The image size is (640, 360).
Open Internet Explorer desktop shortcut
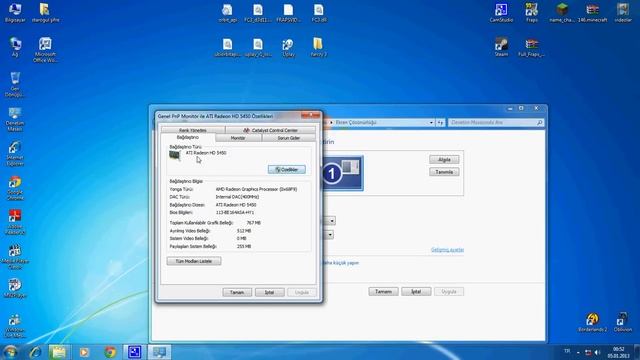(x=15, y=153)
